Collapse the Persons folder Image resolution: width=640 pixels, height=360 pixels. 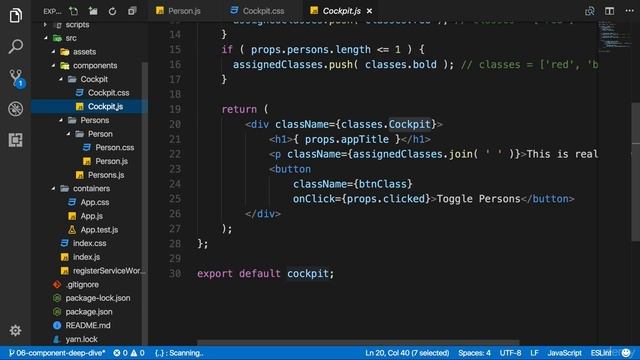pos(94,120)
